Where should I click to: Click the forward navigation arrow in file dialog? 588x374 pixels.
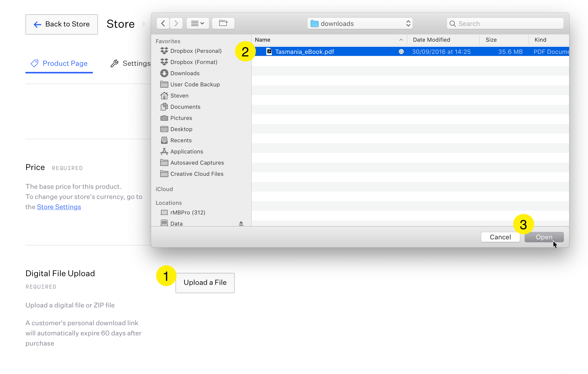pos(176,24)
